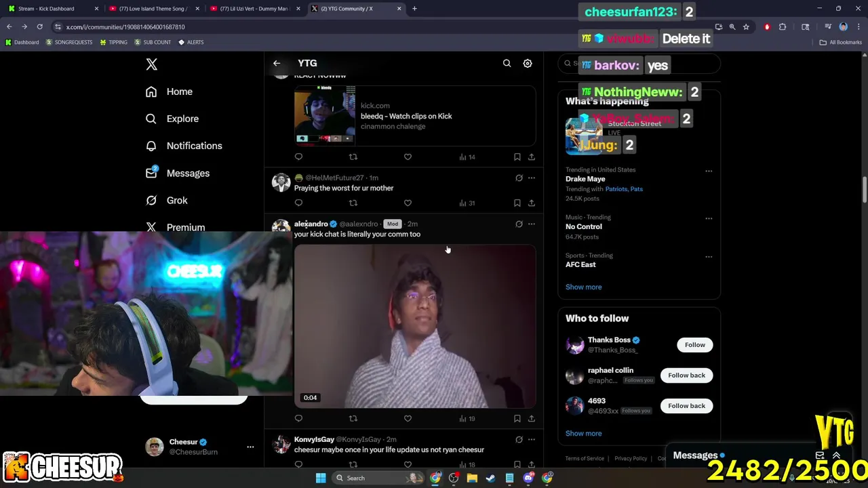
Task: Open Terms of Service link
Action: click(x=585, y=459)
